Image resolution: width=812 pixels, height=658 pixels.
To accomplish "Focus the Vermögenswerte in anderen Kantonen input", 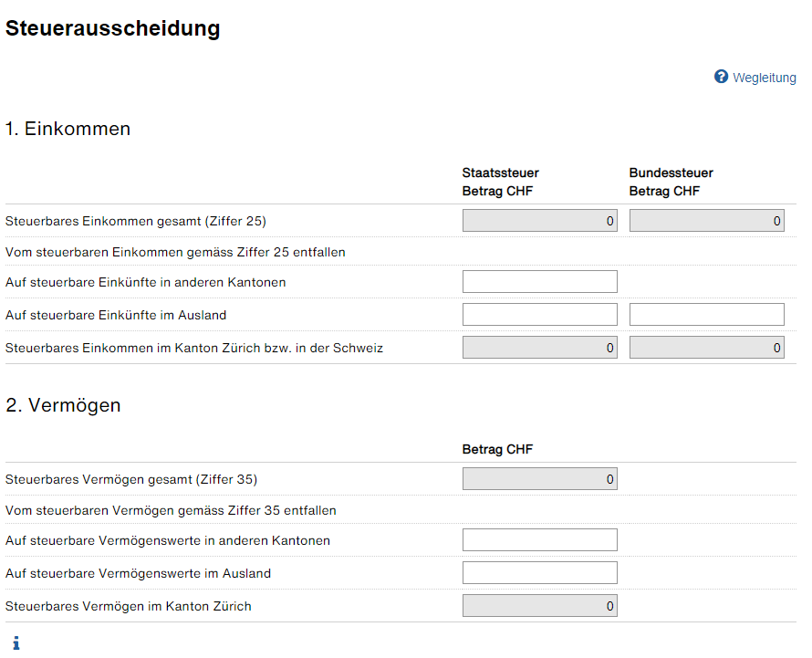I will pos(539,540).
